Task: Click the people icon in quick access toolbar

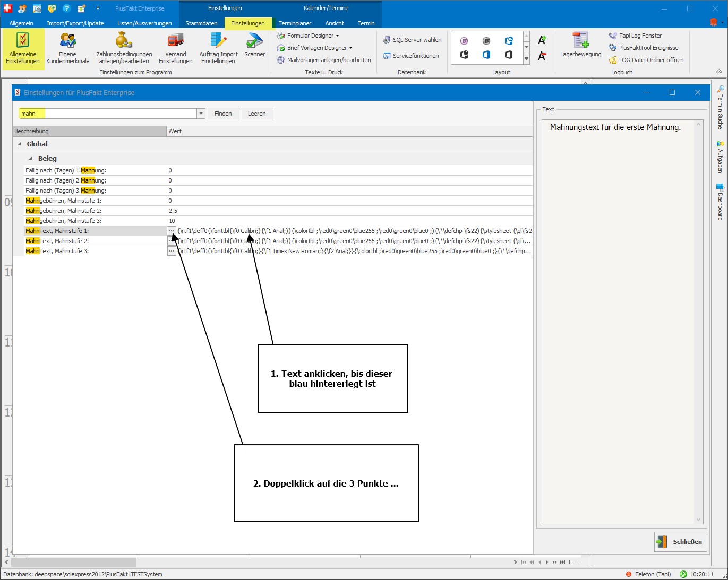Action: [22, 8]
